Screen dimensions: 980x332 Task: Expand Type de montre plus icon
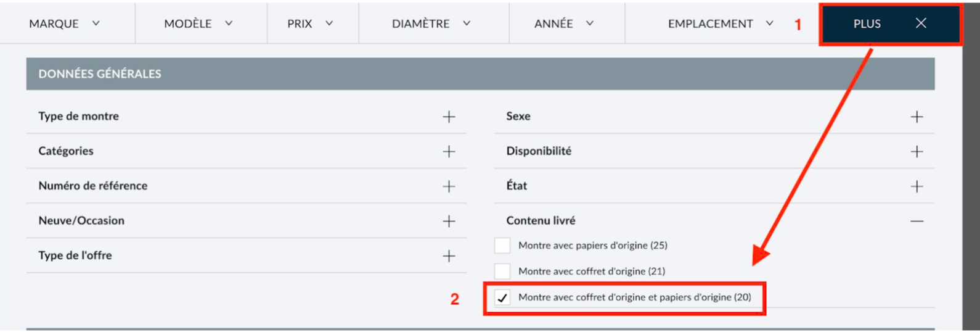point(449,117)
